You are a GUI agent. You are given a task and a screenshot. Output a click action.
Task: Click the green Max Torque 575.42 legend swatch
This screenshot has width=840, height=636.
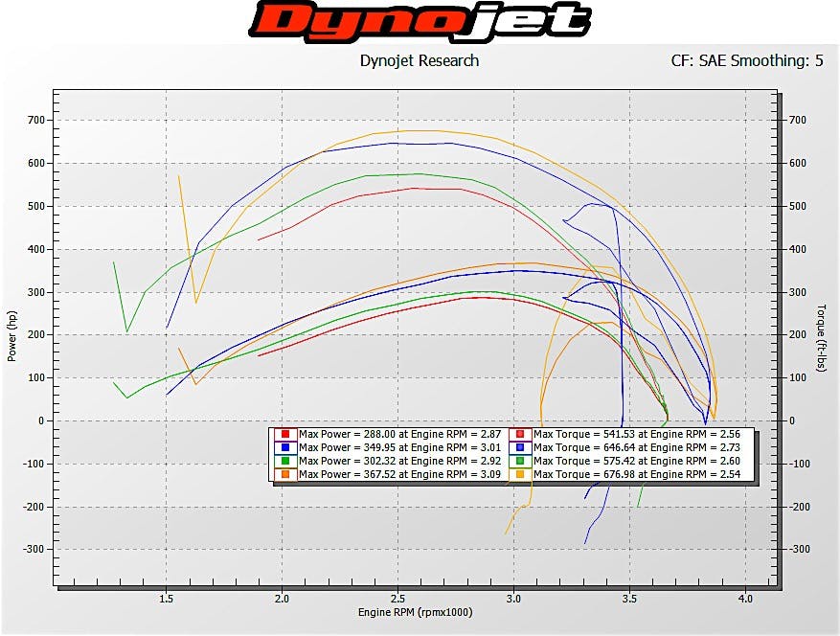tap(520, 461)
